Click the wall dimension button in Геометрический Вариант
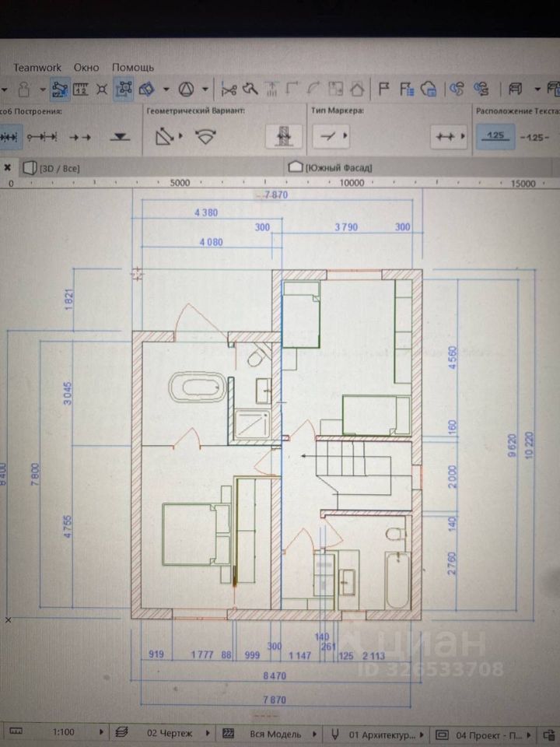 tap(283, 137)
